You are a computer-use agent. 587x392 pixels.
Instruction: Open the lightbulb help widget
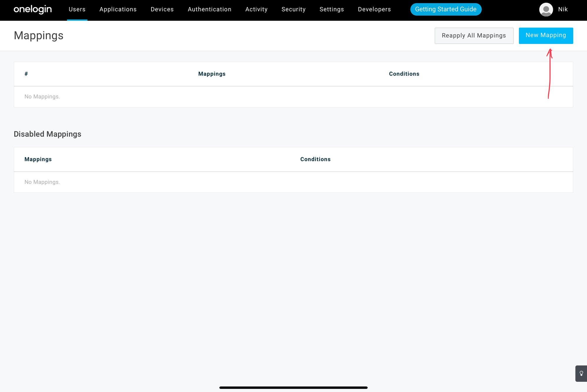(x=581, y=373)
